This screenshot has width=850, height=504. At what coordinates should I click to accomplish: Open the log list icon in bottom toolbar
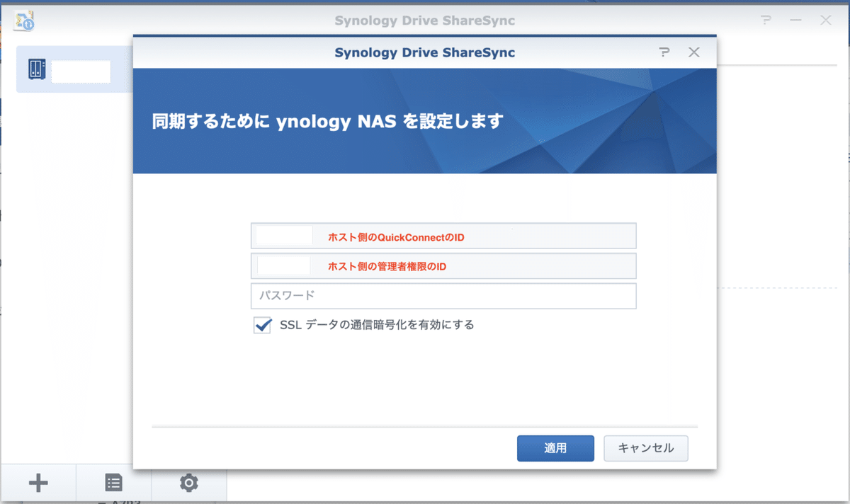click(x=113, y=483)
